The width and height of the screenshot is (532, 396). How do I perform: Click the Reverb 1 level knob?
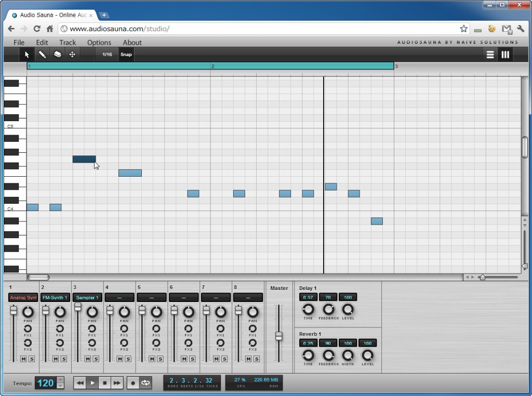[367, 355]
